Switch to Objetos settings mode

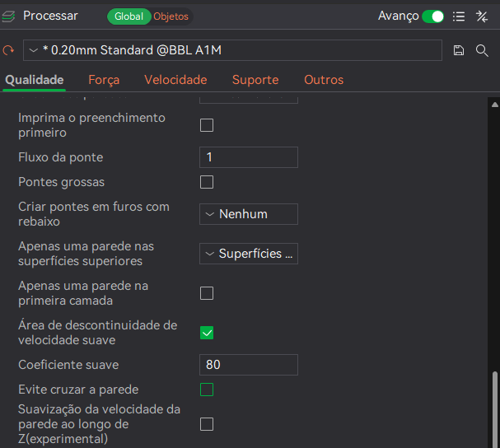click(171, 16)
